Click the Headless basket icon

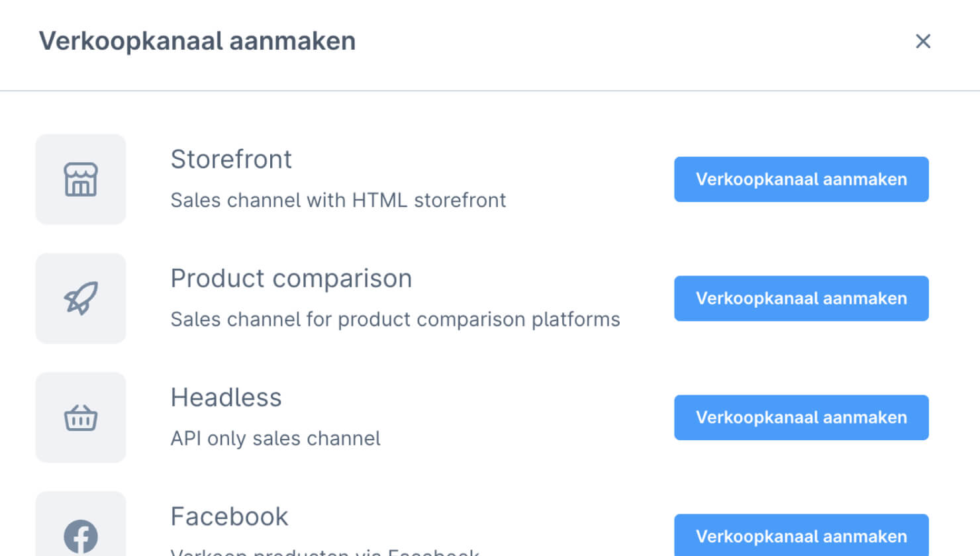tap(81, 418)
